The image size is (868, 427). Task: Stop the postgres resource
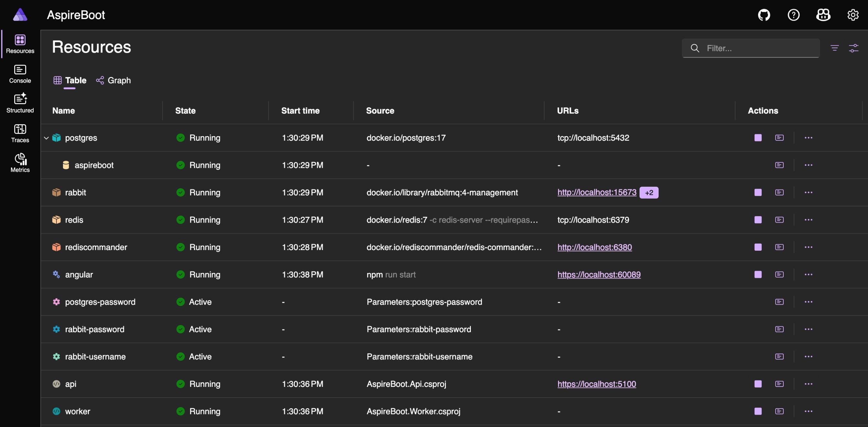758,137
